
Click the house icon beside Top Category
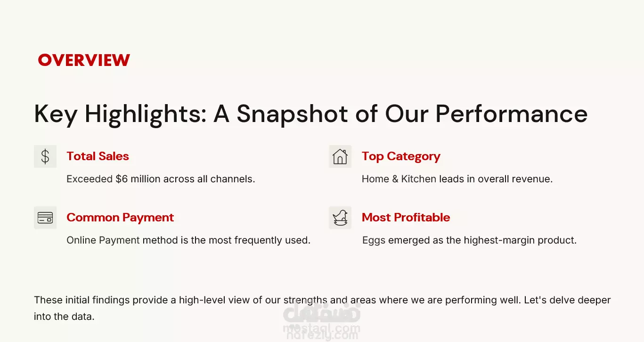340,156
